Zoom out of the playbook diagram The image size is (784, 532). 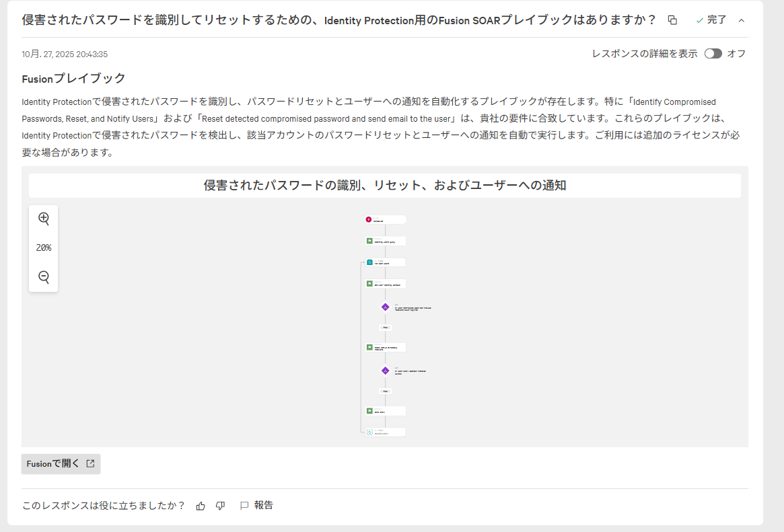pos(44,277)
